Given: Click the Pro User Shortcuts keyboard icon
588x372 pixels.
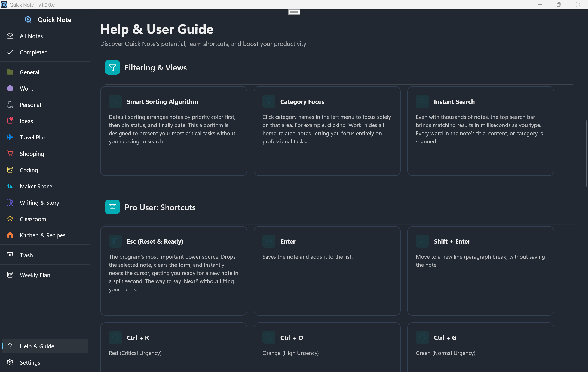Looking at the screenshot, I should pos(112,207).
